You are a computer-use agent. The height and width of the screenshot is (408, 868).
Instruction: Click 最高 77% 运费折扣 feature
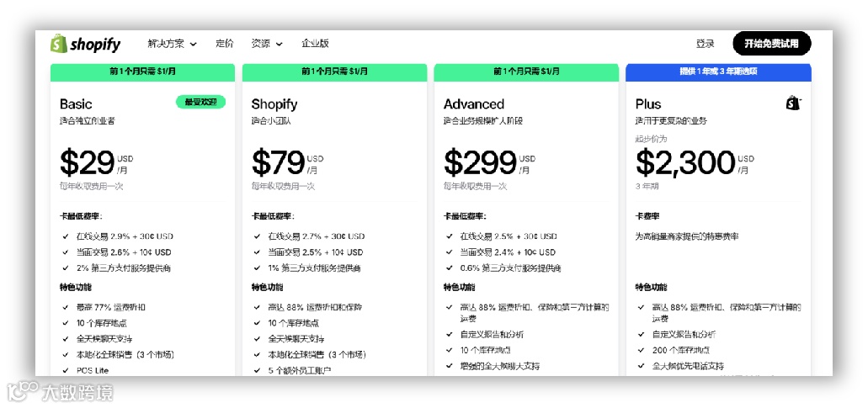[x=111, y=307]
